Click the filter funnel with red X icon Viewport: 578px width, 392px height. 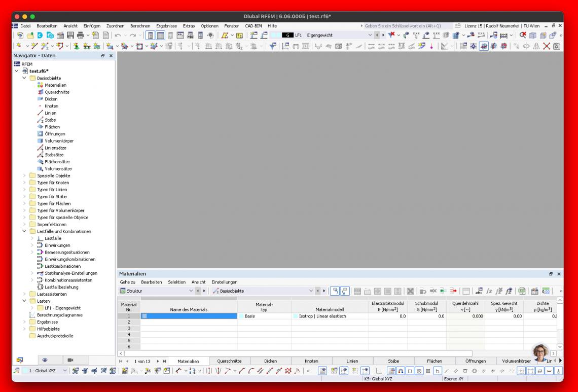pyautogui.click(x=391, y=35)
